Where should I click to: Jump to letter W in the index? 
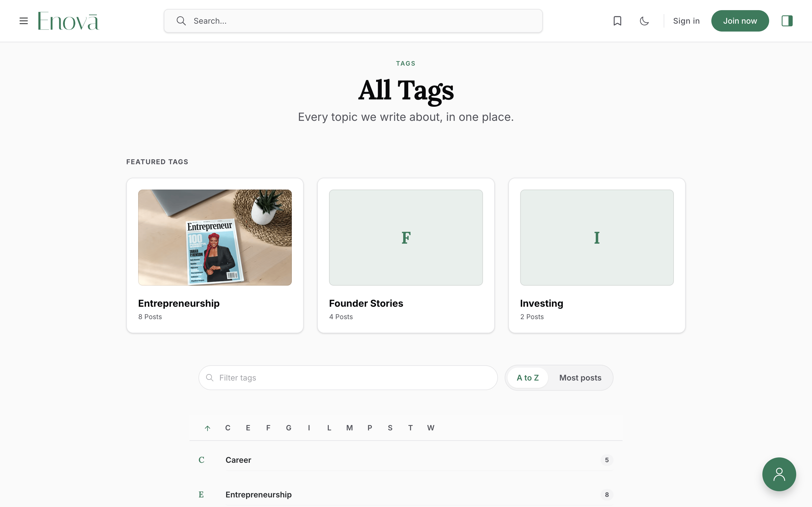(431, 428)
